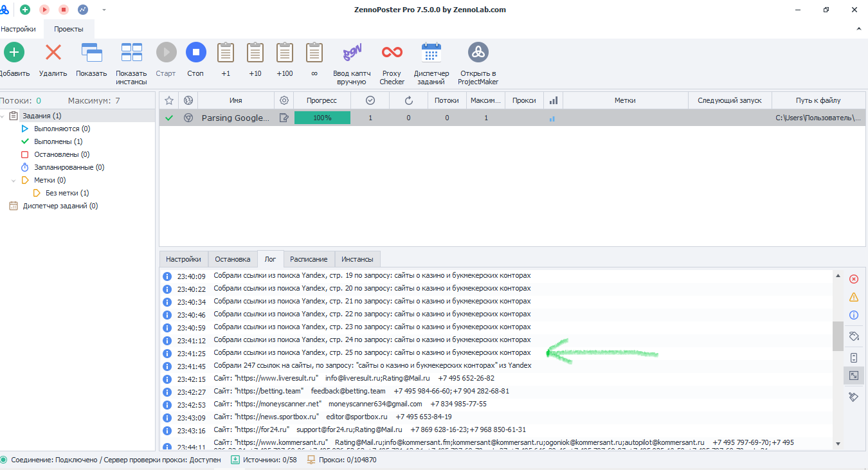Screen dimensions: 868x470
Task: Toggle the red error filter in log sidebar
Action: click(854, 279)
